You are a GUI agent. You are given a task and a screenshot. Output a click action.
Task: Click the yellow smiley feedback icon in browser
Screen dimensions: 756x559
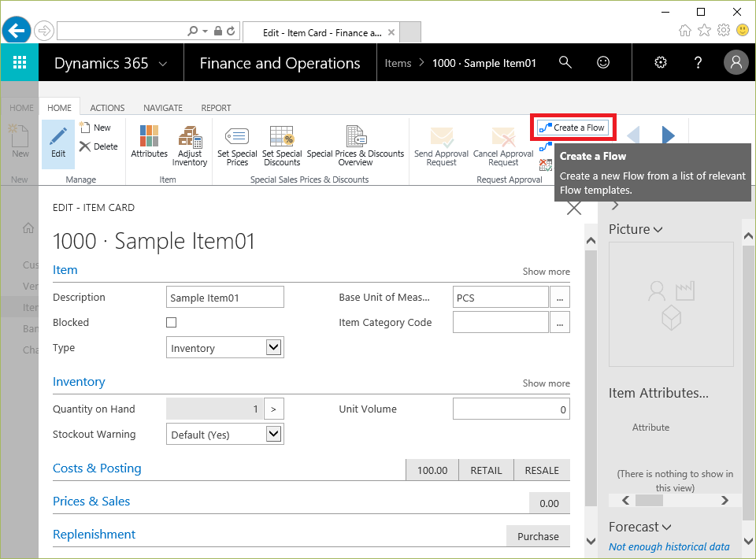(x=743, y=31)
